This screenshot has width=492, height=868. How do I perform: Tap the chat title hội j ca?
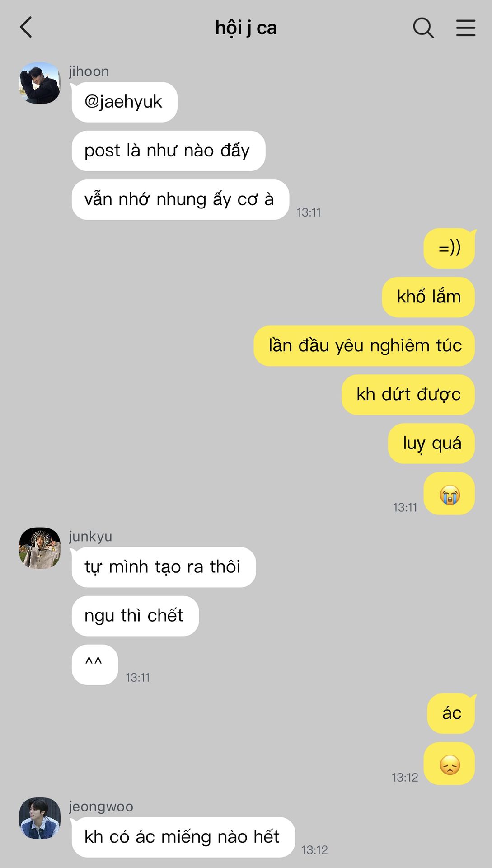point(246,28)
